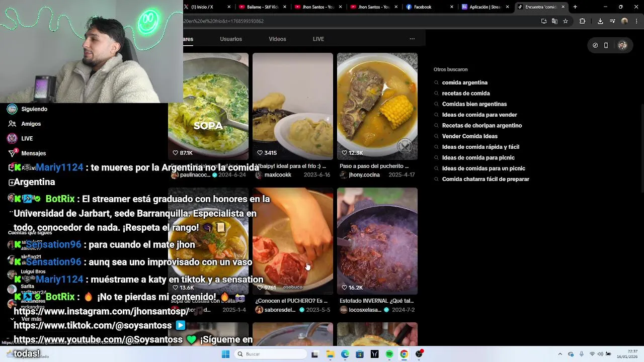Select suggestion recetas de comida

coord(466,94)
